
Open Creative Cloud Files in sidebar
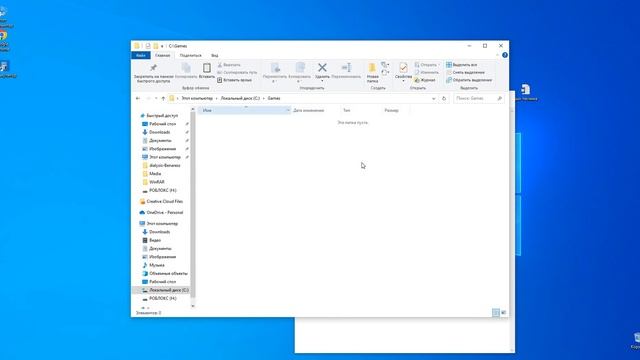pos(161,202)
